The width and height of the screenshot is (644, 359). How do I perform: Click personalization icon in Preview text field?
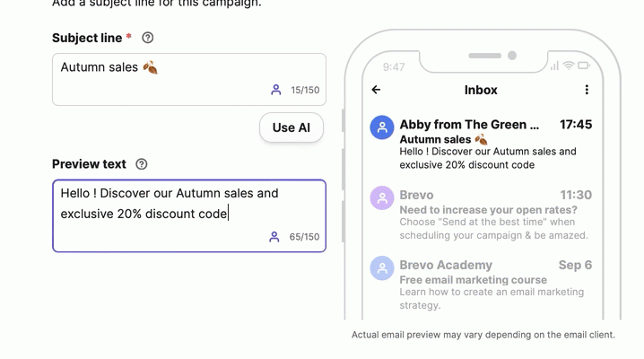pyautogui.click(x=274, y=237)
